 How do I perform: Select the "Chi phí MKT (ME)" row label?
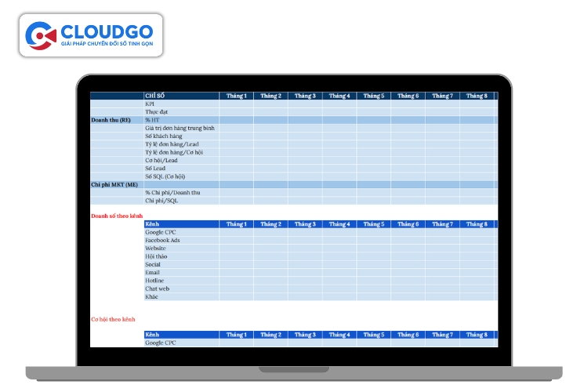click(114, 184)
